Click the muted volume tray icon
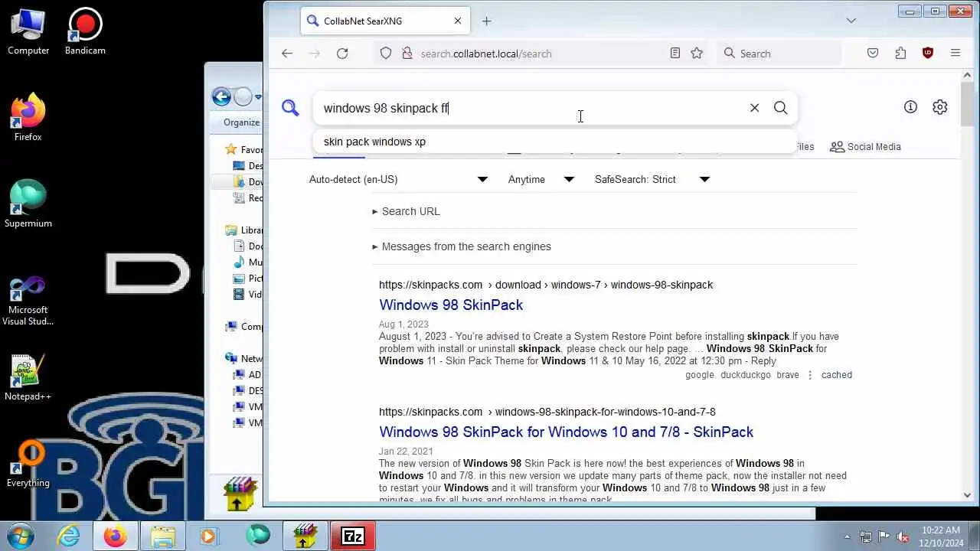Image resolution: width=980 pixels, height=551 pixels. [x=903, y=536]
